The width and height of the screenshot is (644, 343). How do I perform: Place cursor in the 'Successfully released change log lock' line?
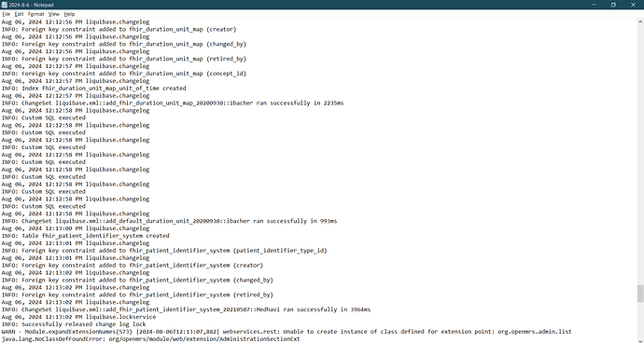pyautogui.click(x=74, y=324)
